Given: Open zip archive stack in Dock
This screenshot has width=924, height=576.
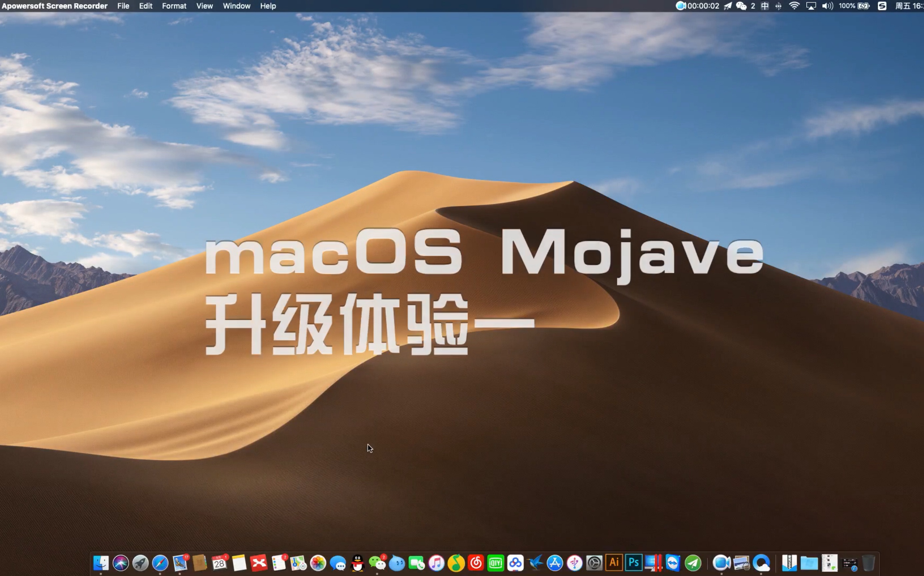Looking at the screenshot, I should point(790,563).
